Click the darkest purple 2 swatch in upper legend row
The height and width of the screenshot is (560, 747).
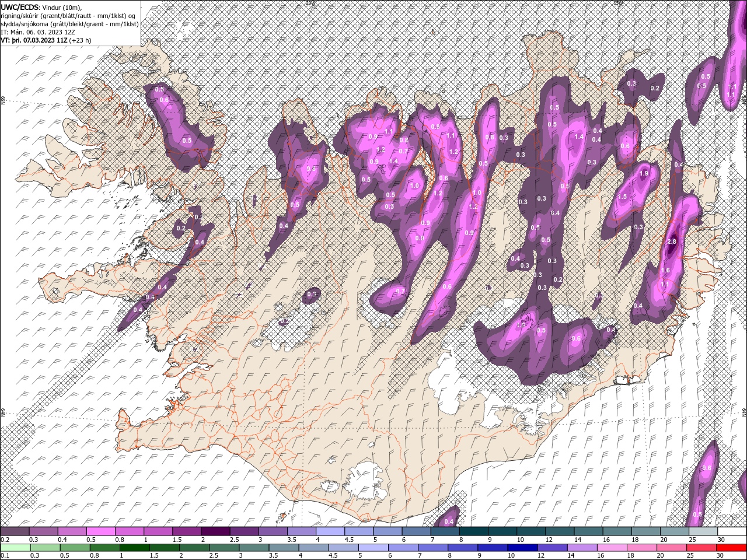pos(215,531)
